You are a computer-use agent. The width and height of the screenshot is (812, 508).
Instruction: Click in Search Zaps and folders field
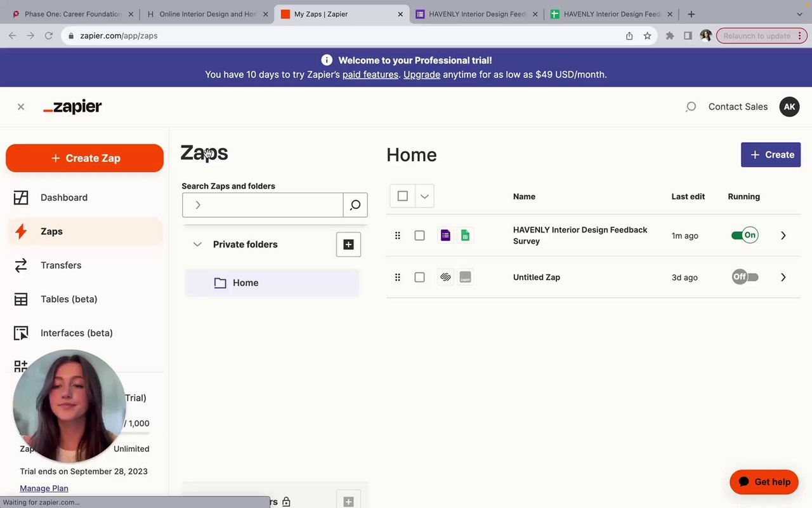[x=263, y=205]
